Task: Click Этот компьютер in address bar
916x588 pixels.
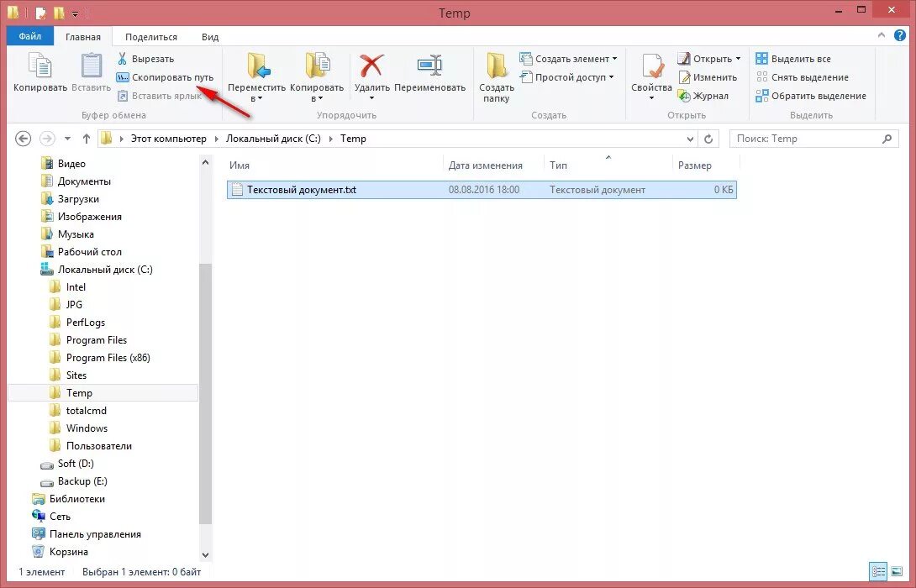Action: coord(168,139)
